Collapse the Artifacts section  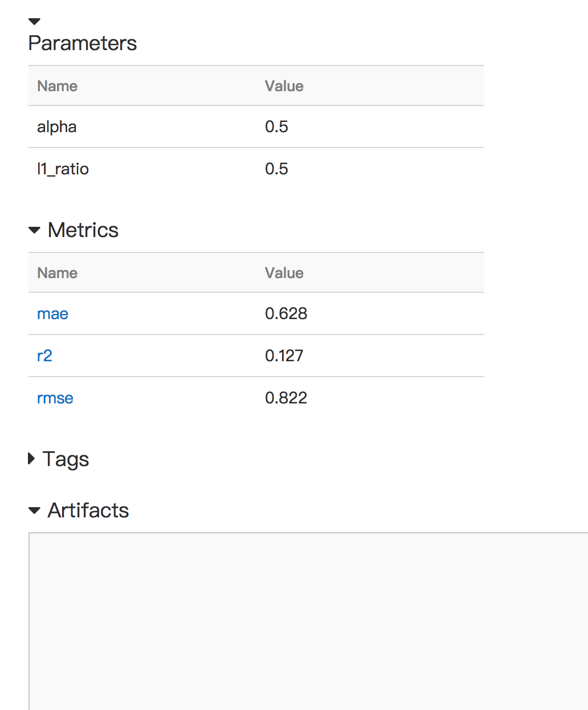pyautogui.click(x=34, y=511)
